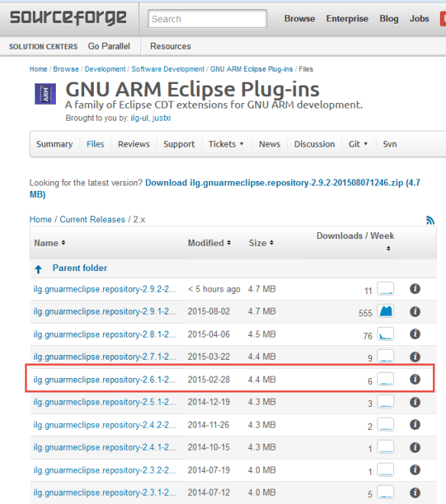
Task: View info icon for repository-2.4.1 file
Action: [x=415, y=447]
